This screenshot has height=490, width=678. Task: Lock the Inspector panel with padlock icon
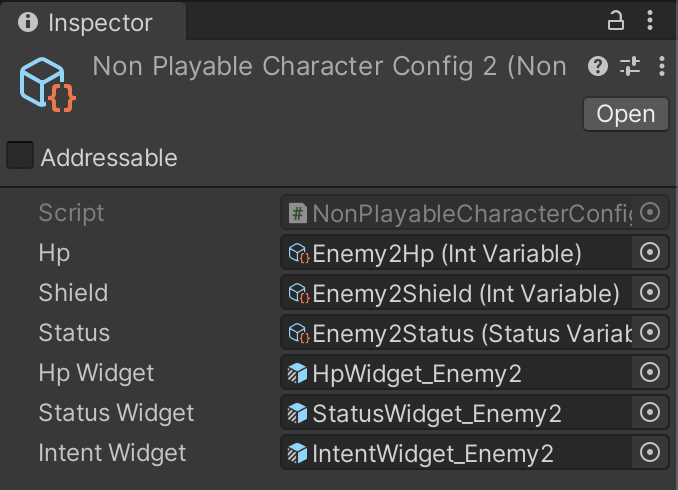[x=616, y=20]
